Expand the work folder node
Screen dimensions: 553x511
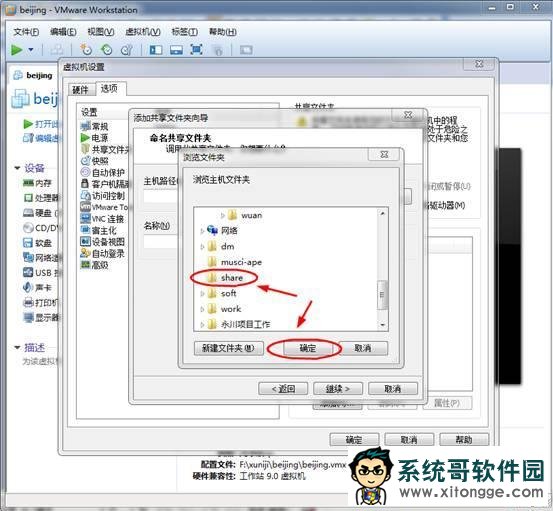202,309
